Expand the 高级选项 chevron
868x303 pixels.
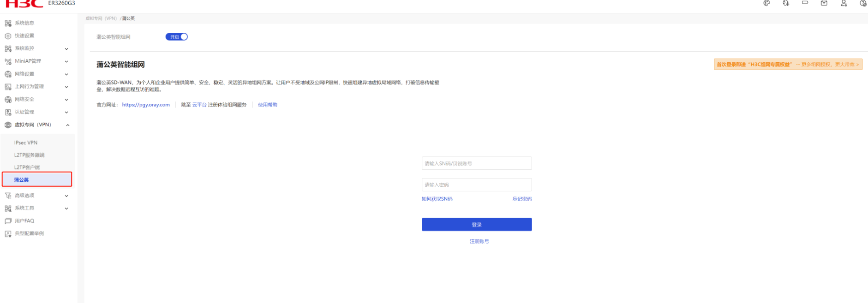pyautogui.click(x=66, y=196)
